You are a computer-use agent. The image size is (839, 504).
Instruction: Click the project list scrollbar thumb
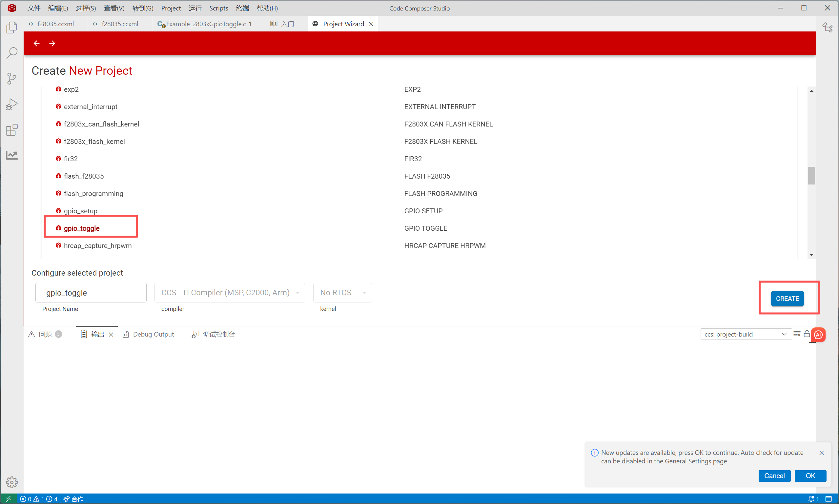point(811,176)
